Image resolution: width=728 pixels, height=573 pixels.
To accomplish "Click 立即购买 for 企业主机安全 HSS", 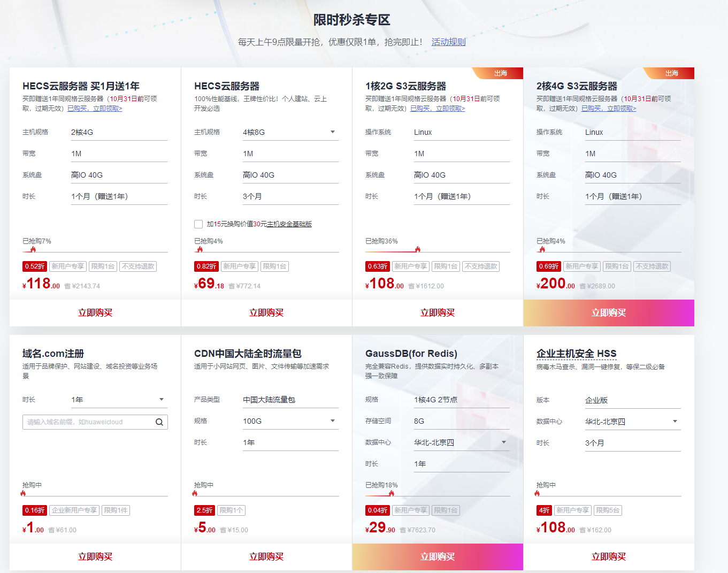I will pos(609,557).
